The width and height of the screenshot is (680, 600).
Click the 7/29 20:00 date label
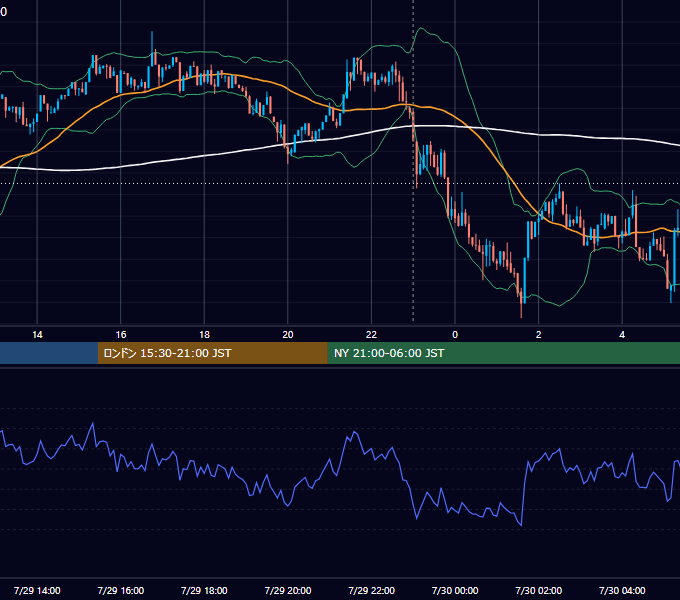point(288,590)
